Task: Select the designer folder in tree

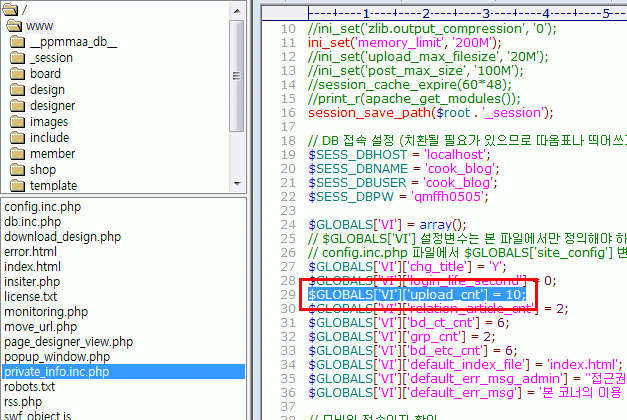Action: 52,106
